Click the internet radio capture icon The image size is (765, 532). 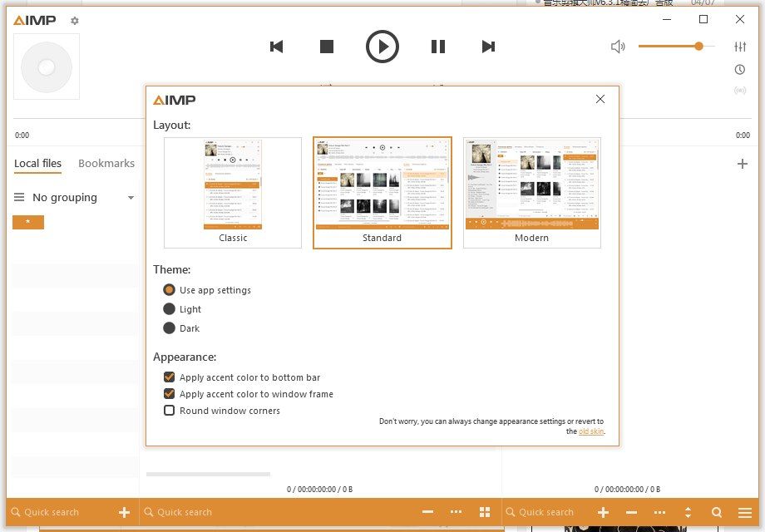coord(740,91)
